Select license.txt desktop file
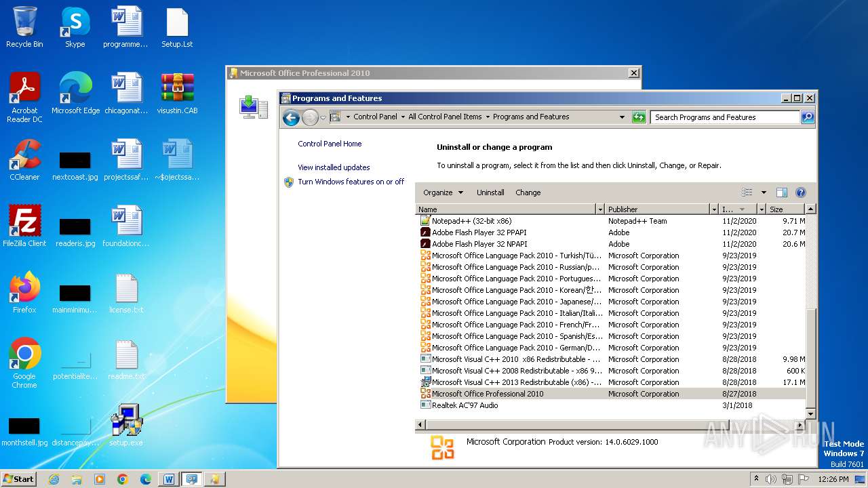868x488 pixels. 126,292
